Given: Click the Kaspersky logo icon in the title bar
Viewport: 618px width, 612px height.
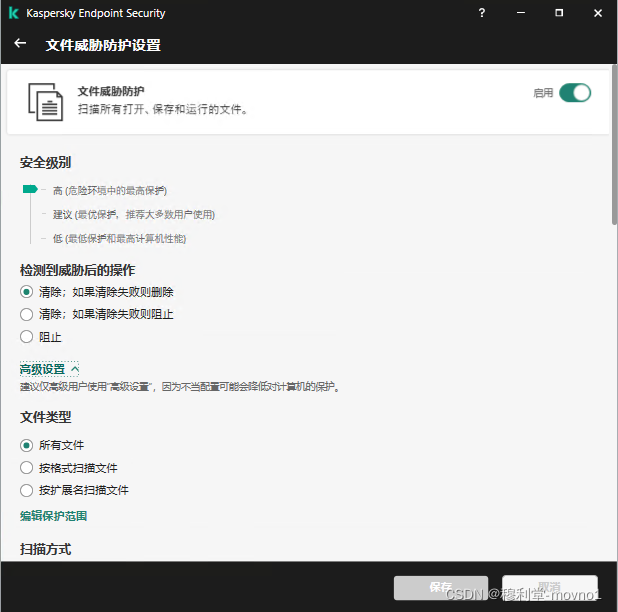Looking at the screenshot, I should [13, 13].
